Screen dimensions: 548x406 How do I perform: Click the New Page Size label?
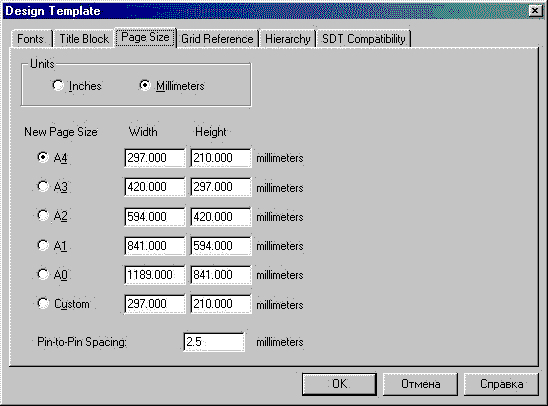[x=60, y=132]
